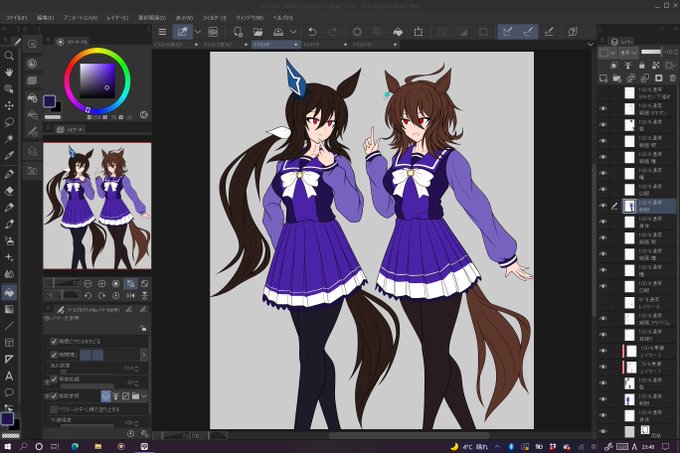Image resolution: width=680 pixels, height=453 pixels.
Task: Zoom out in the Navigator panel
Action: click(x=88, y=284)
